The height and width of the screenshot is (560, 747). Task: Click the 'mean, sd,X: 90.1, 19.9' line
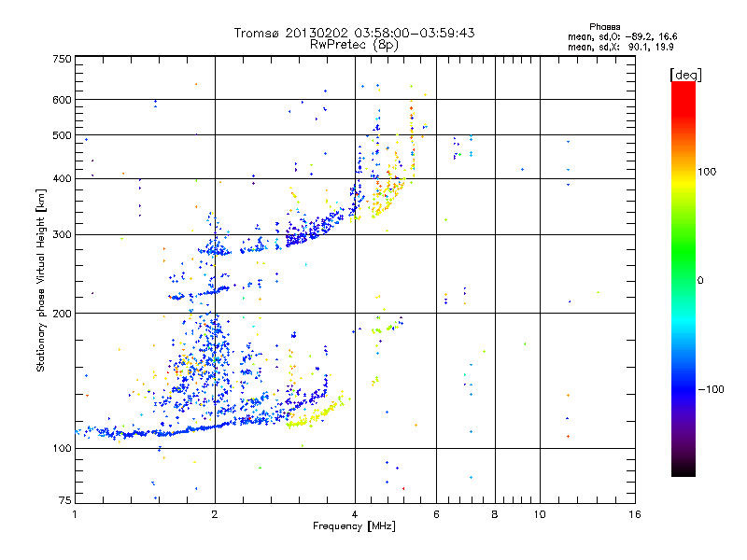[x=620, y=47]
